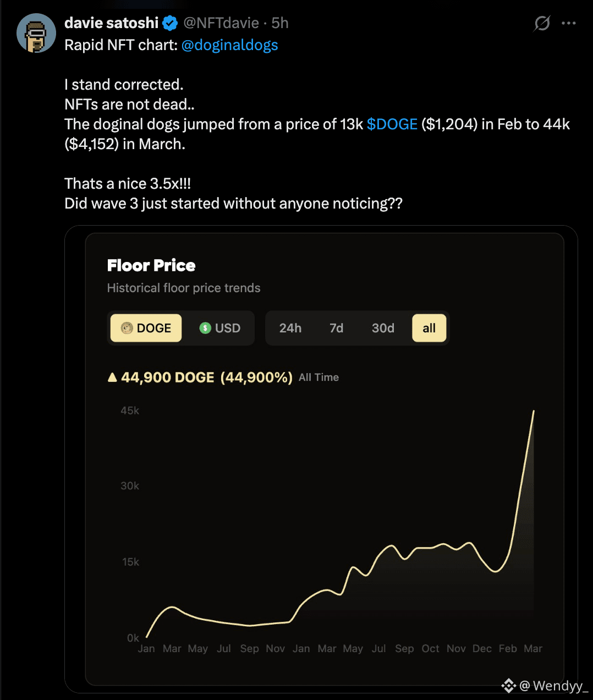
Task: Select the 30d time range
Action: pos(383,328)
